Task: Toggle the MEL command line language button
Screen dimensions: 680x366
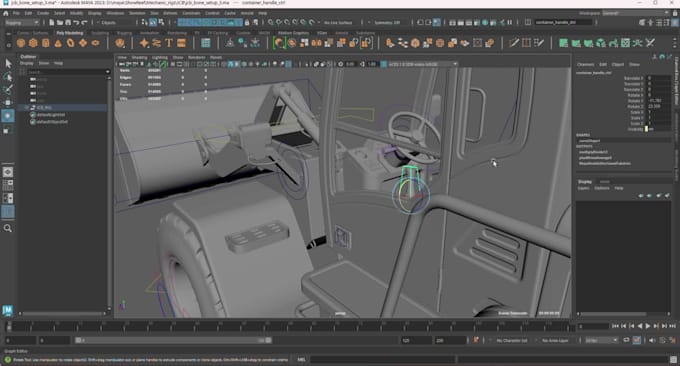Action: 301,359
